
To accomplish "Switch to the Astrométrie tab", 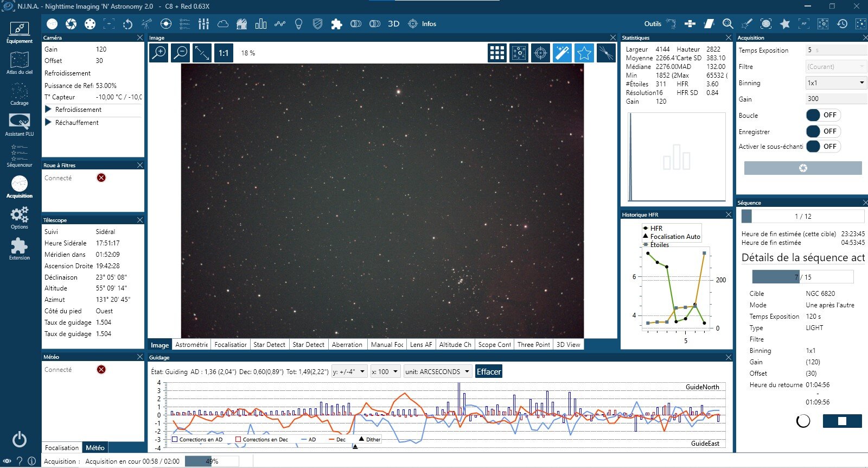I will (192, 345).
